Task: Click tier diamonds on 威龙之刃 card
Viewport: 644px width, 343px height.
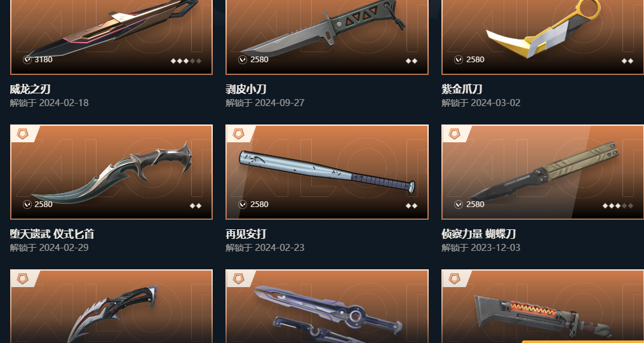Action: pyautogui.click(x=186, y=61)
